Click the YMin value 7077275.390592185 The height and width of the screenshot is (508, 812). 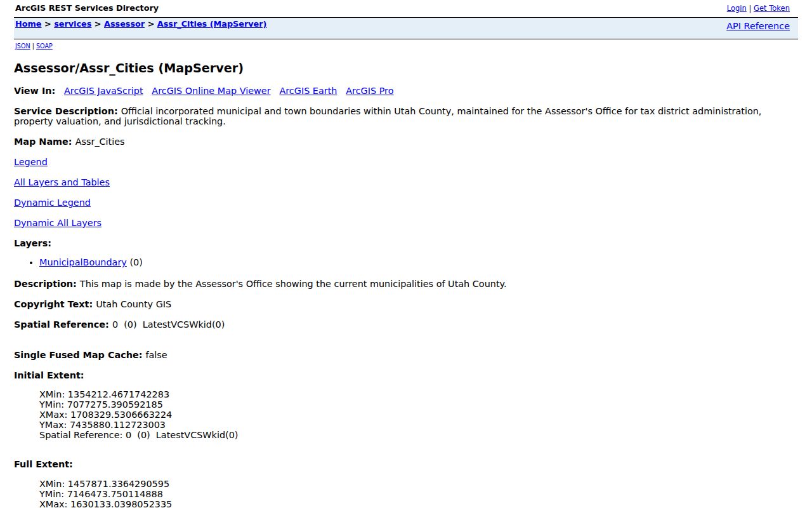tap(115, 404)
